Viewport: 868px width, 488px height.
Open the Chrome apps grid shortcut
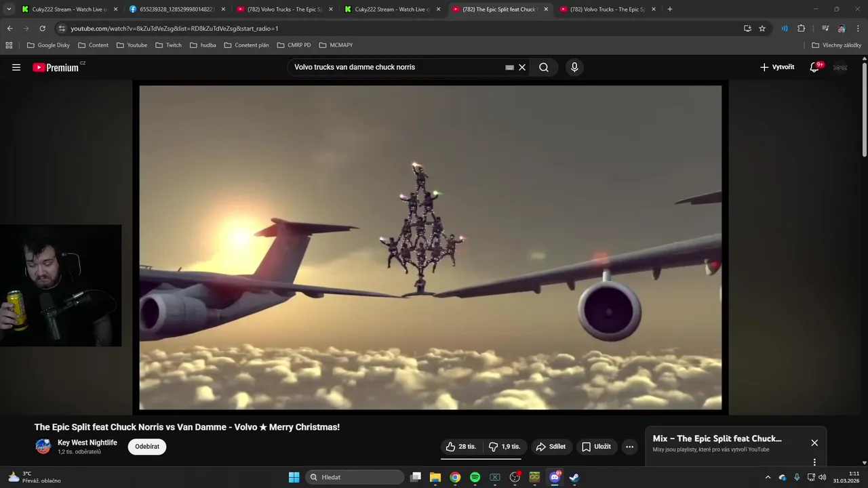[9, 45]
